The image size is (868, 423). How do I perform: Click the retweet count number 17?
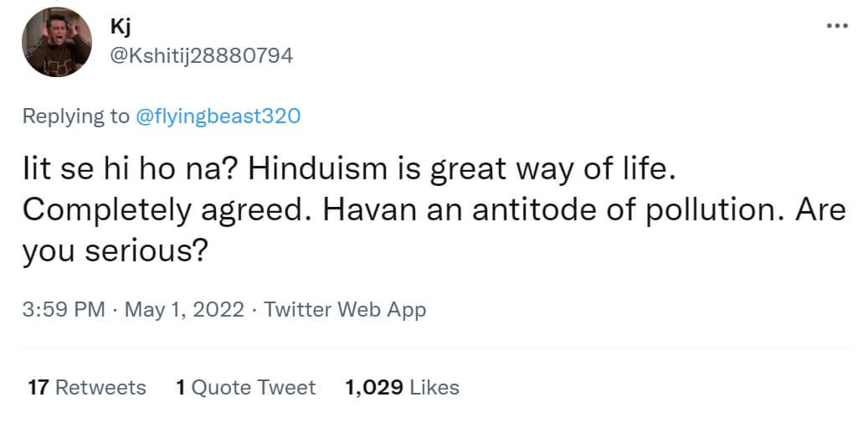(x=38, y=388)
